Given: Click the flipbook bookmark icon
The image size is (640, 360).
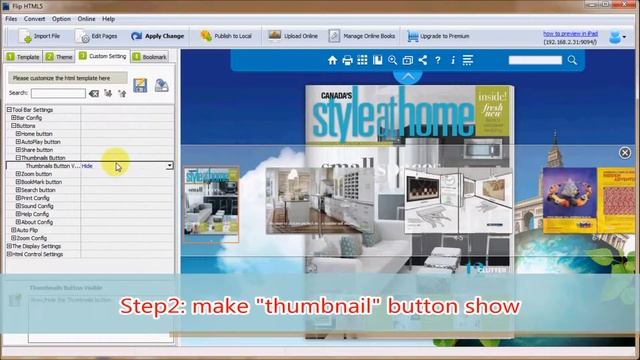Looking at the screenshot, I should (x=378, y=60).
